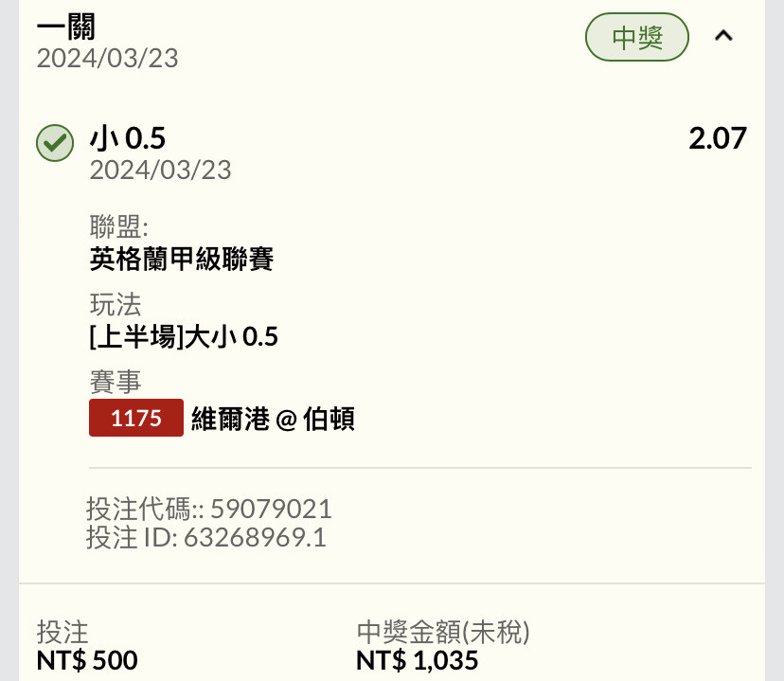Image resolution: width=784 pixels, height=681 pixels.
Task: Click the NT$ 1,035 winning amount
Action: [x=417, y=660]
